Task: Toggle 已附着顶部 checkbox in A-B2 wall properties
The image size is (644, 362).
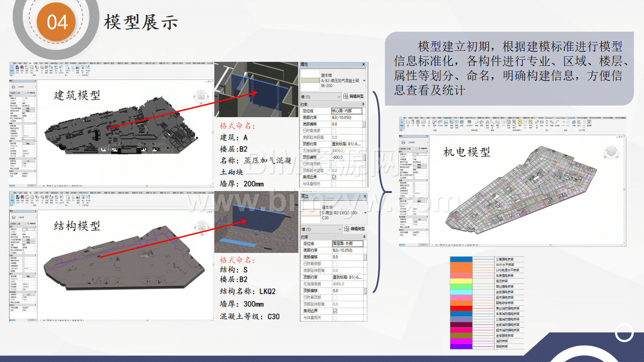Action: click(x=334, y=164)
